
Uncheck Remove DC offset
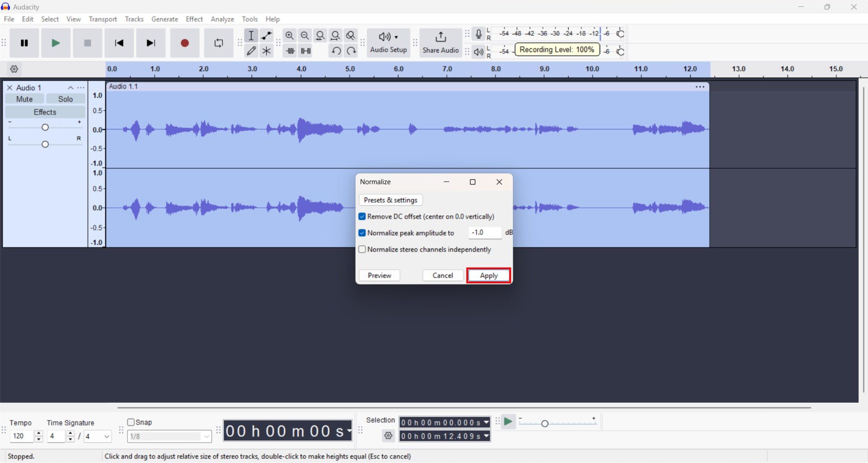pos(362,217)
